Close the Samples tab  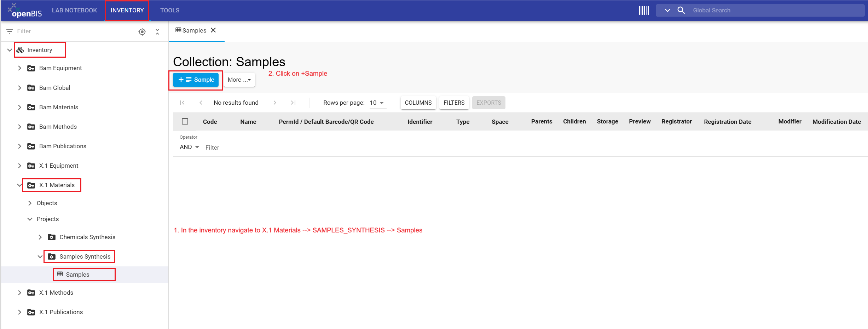coord(213,30)
